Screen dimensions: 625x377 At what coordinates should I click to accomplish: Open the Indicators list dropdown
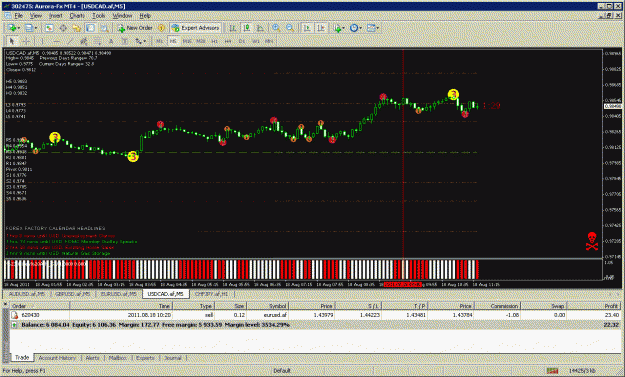click(339, 28)
